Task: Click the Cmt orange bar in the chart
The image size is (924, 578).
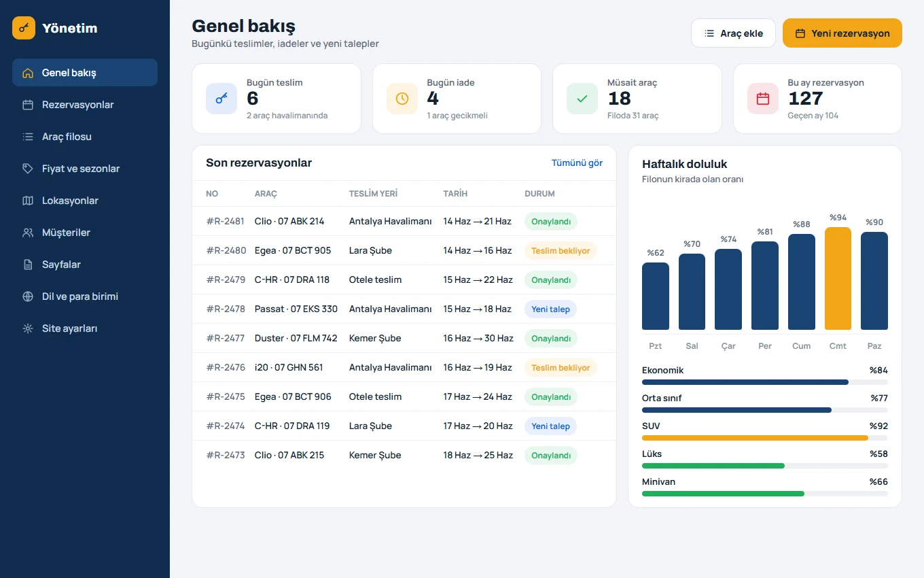Action: click(838, 279)
